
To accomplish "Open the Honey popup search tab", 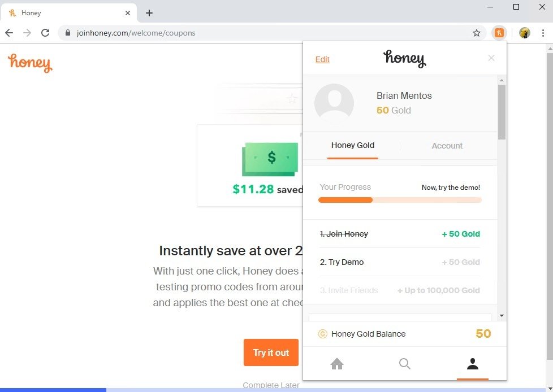I will [404, 363].
